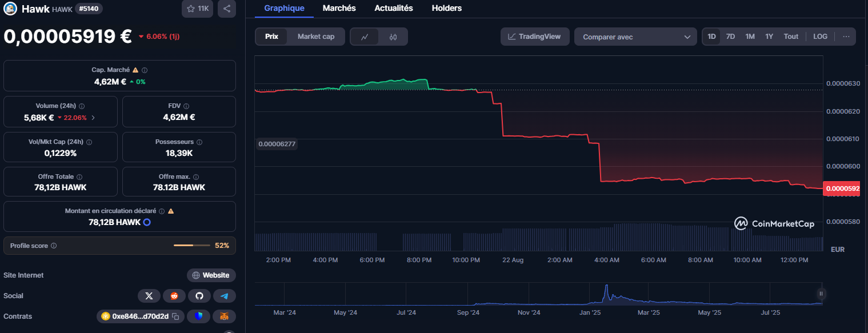Click the 18,39K holders value

(179, 153)
